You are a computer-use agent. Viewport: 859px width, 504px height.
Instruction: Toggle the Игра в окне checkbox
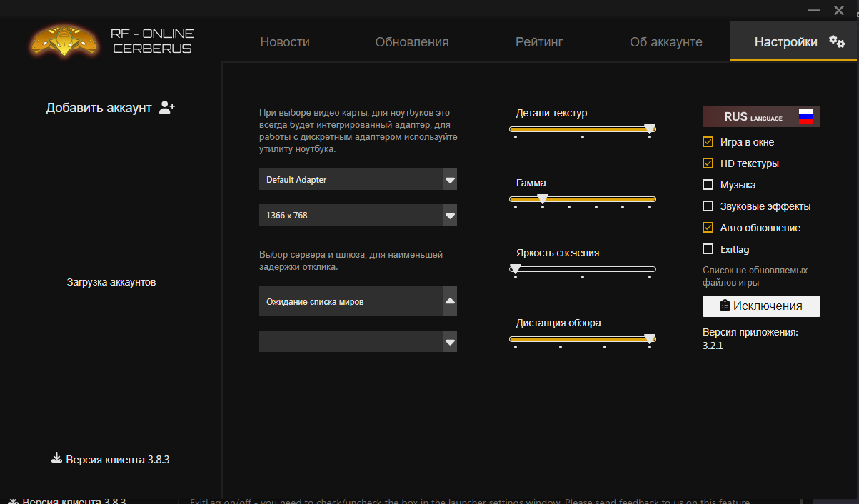(708, 142)
